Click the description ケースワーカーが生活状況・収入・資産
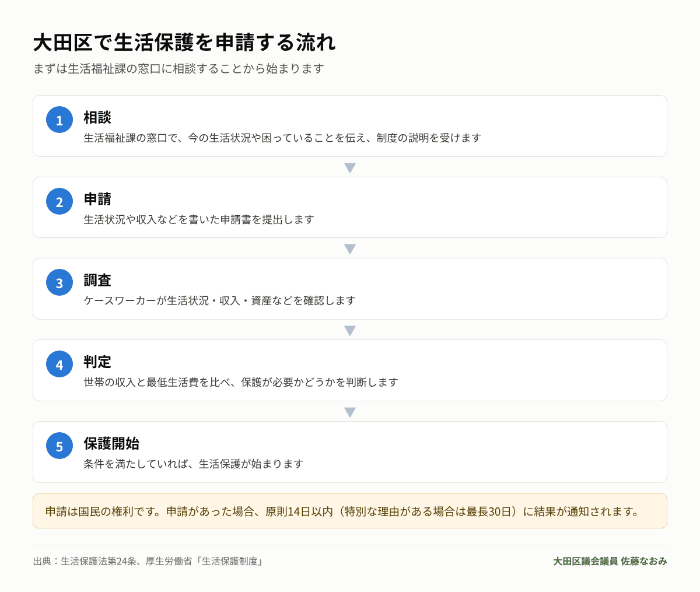 219,300
